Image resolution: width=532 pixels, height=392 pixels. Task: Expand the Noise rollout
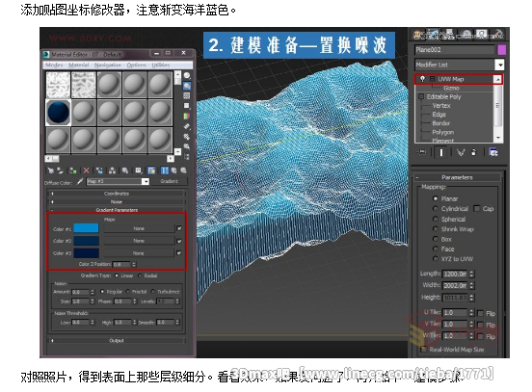[117, 201]
